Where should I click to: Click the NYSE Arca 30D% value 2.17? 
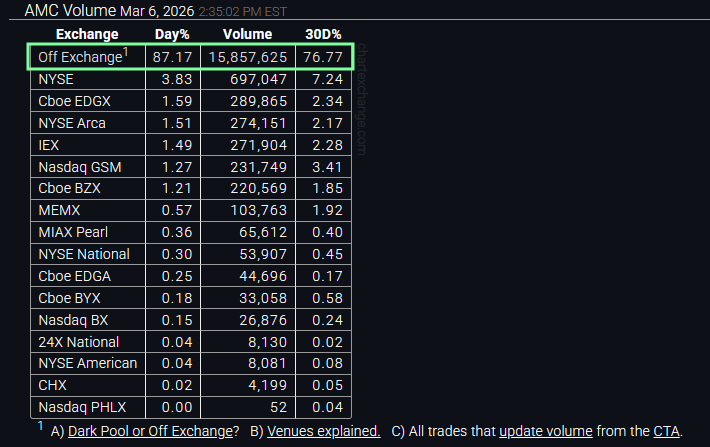click(x=327, y=123)
